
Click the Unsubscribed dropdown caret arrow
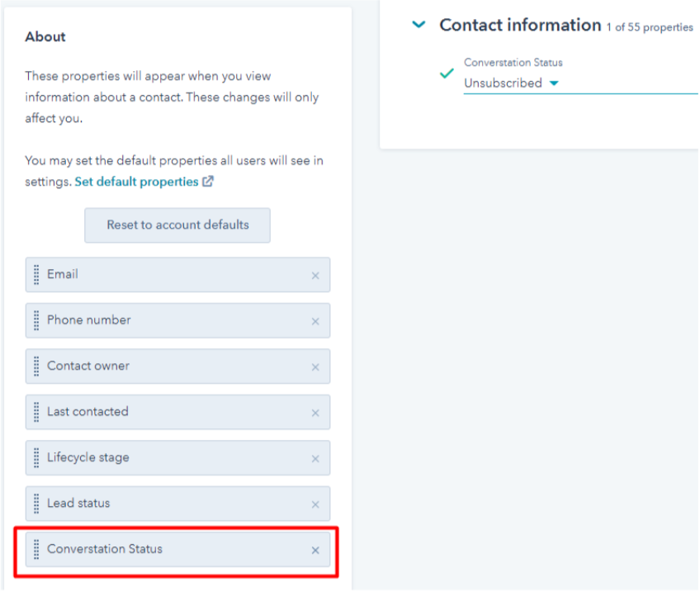pos(554,83)
